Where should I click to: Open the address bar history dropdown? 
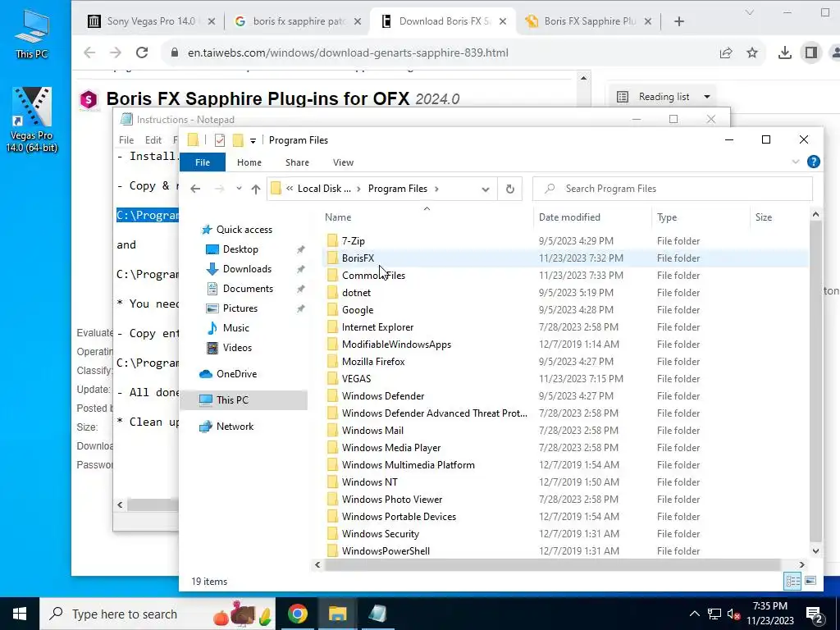pyautogui.click(x=486, y=189)
